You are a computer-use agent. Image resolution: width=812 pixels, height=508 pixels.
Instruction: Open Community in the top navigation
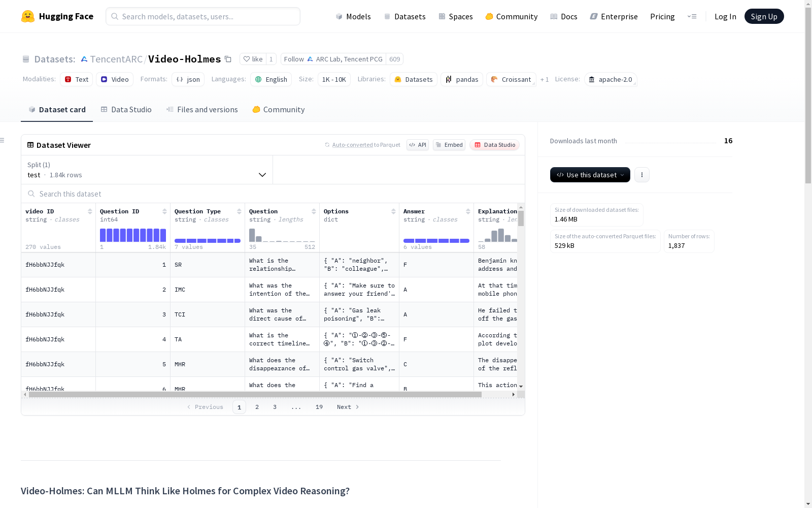click(512, 16)
